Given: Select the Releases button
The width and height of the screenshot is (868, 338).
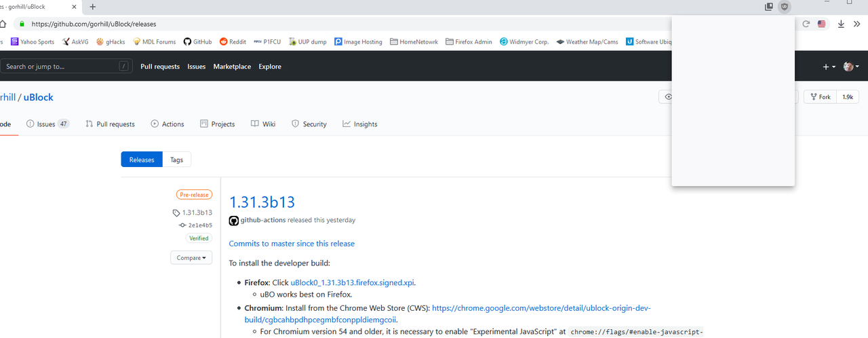Looking at the screenshot, I should (x=142, y=159).
